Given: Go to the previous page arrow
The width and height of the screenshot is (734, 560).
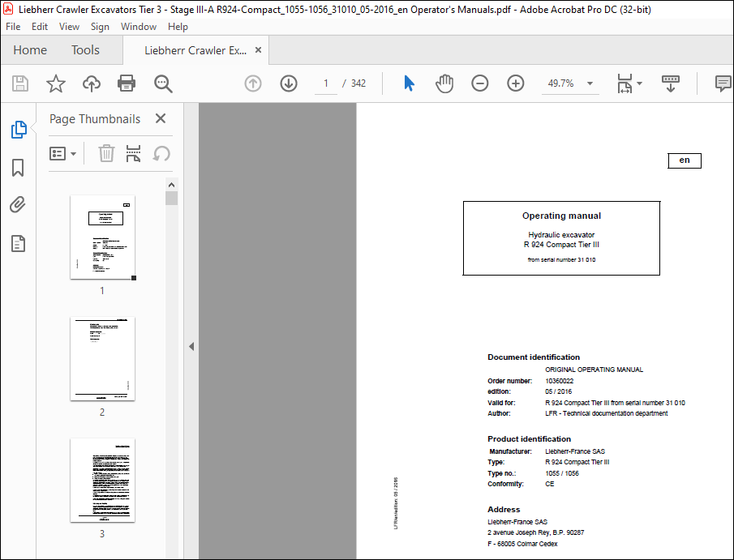Looking at the screenshot, I should click(253, 83).
